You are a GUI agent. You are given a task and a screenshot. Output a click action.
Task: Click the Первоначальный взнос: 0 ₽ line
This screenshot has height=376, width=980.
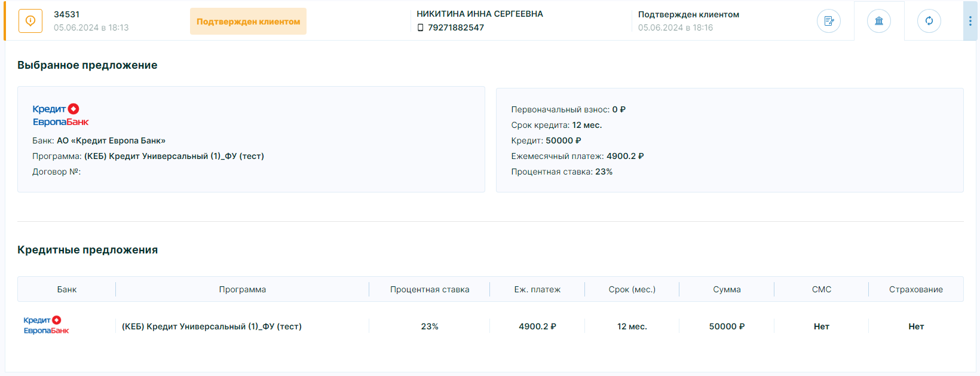point(568,109)
